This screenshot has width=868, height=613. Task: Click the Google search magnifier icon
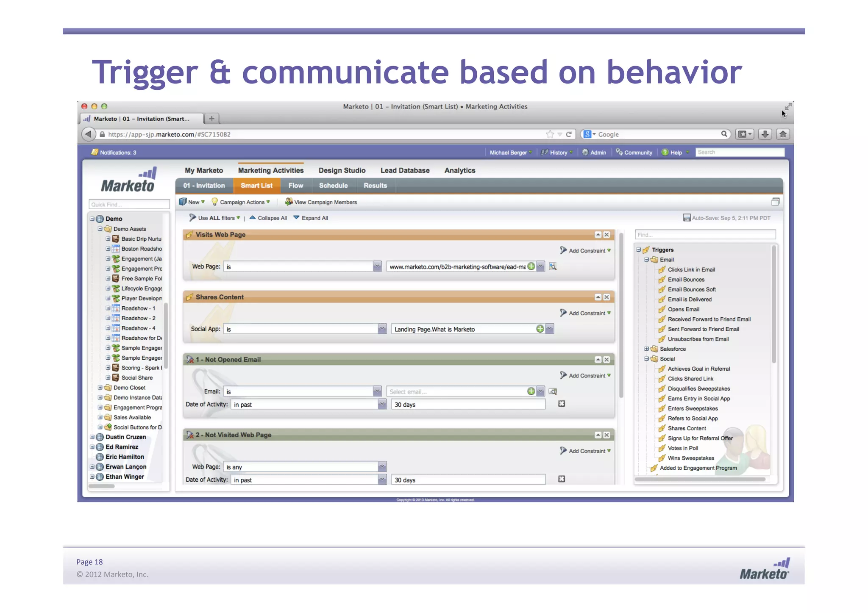point(724,134)
